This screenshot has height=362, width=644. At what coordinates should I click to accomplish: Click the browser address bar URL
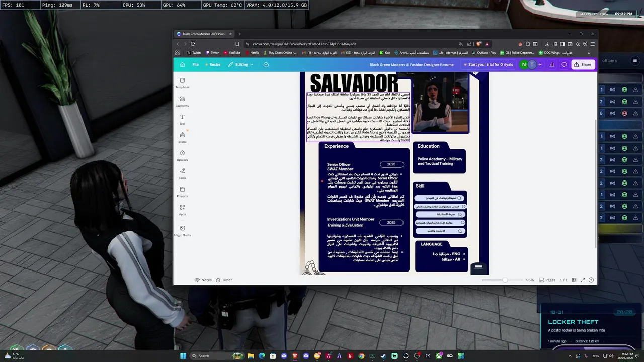304,44
